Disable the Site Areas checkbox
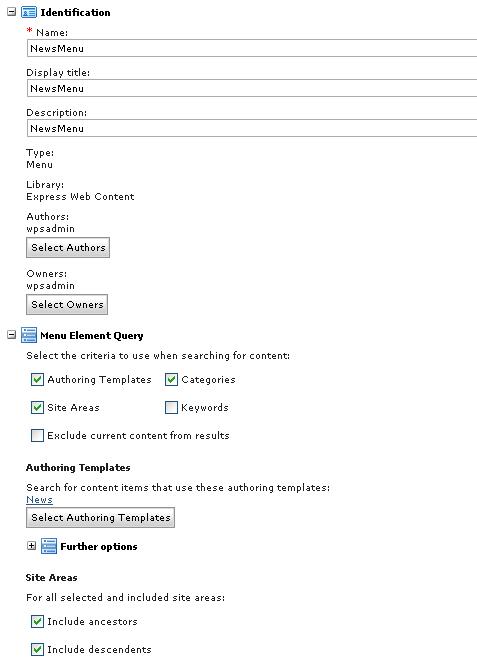The image size is (477, 664). (x=37, y=407)
